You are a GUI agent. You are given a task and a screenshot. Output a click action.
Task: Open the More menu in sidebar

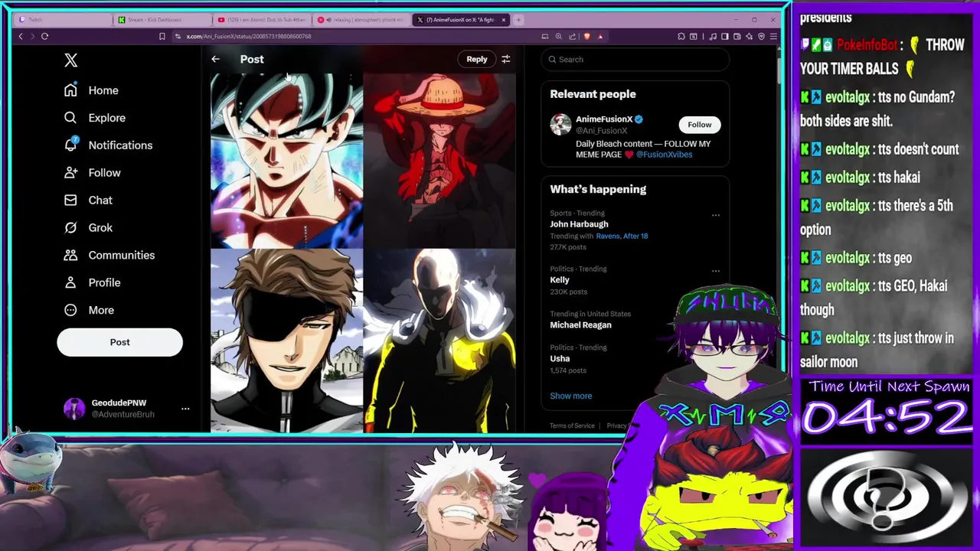(89, 311)
